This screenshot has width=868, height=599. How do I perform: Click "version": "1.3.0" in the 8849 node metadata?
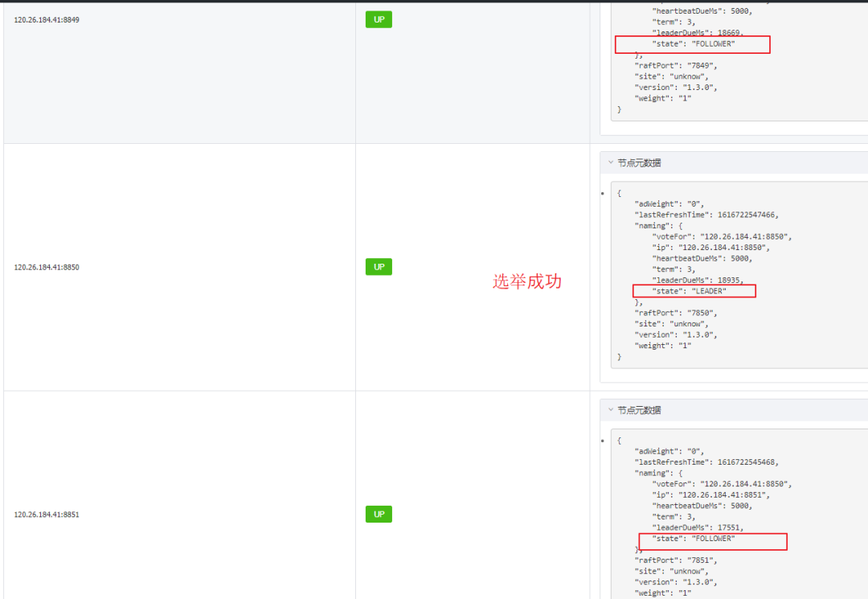click(676, 88)
